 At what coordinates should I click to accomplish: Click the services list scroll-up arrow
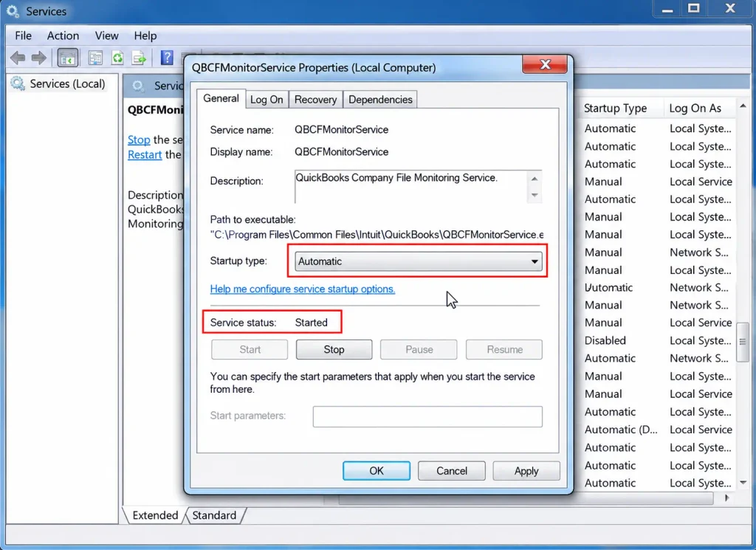click(743, 106)
